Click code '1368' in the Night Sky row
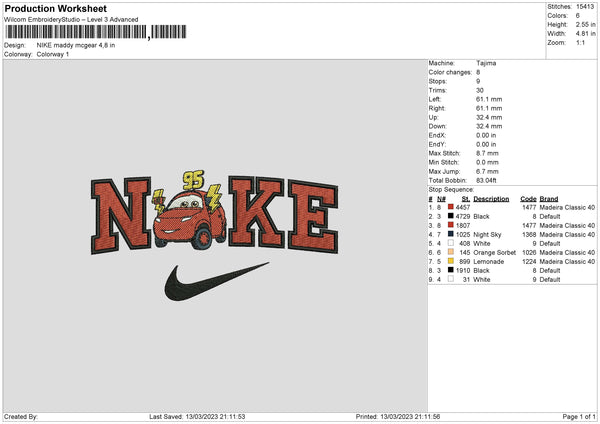The height and width of the screenshot is (424, 600). [529, 235]
